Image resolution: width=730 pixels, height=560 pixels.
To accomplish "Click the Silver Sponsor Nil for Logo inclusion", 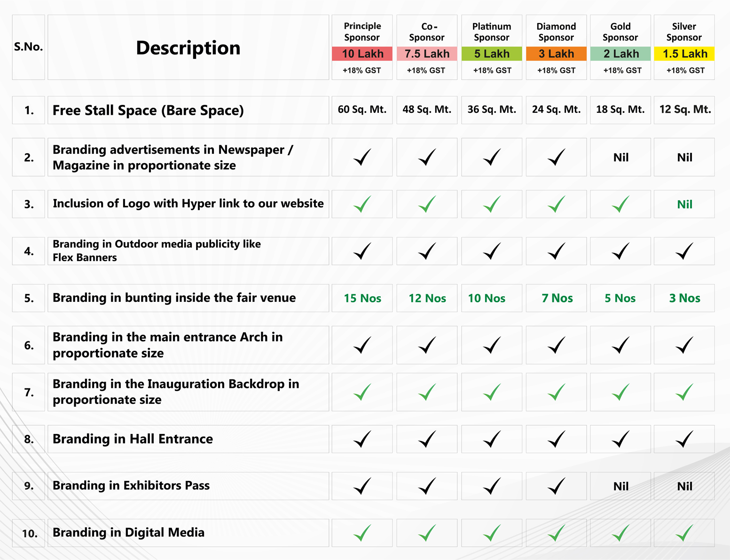I will point(684,205).
